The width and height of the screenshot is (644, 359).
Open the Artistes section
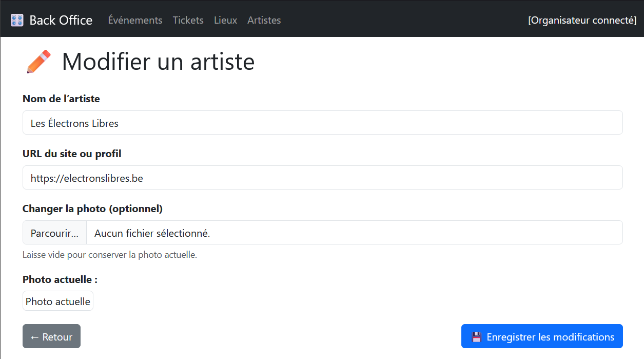[x=264, y=20]
